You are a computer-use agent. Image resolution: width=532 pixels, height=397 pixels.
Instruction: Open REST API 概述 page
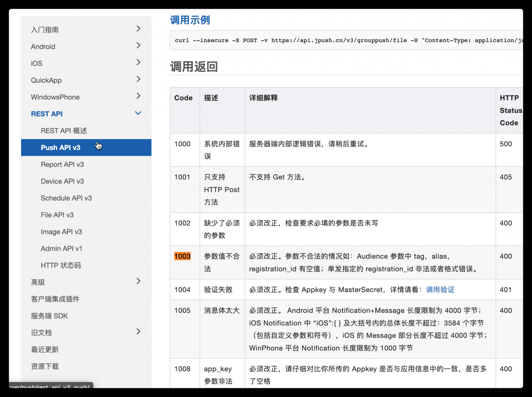pos(64,131)
